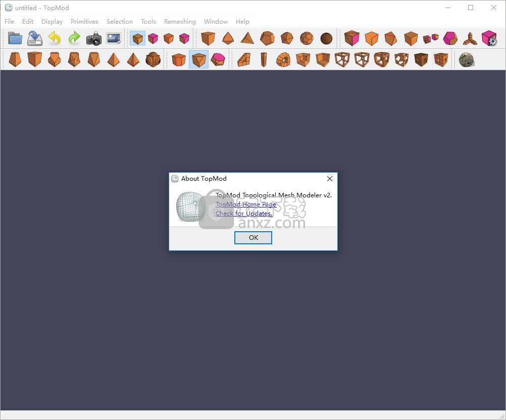Click the gridded rounded sphere extrude icon
The height and width of the screenshot is (420, 506).
153,60
